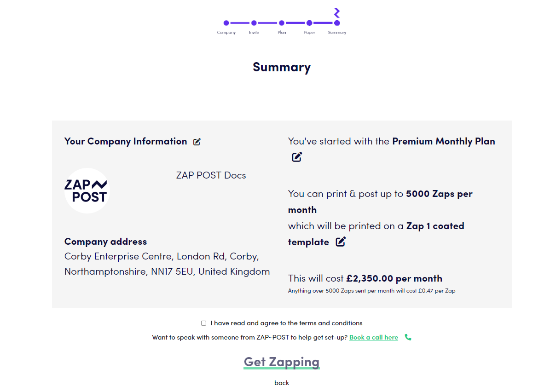556x392 pixels.
Task: Select the Summary step dot
Action: [x=337, y=23]
